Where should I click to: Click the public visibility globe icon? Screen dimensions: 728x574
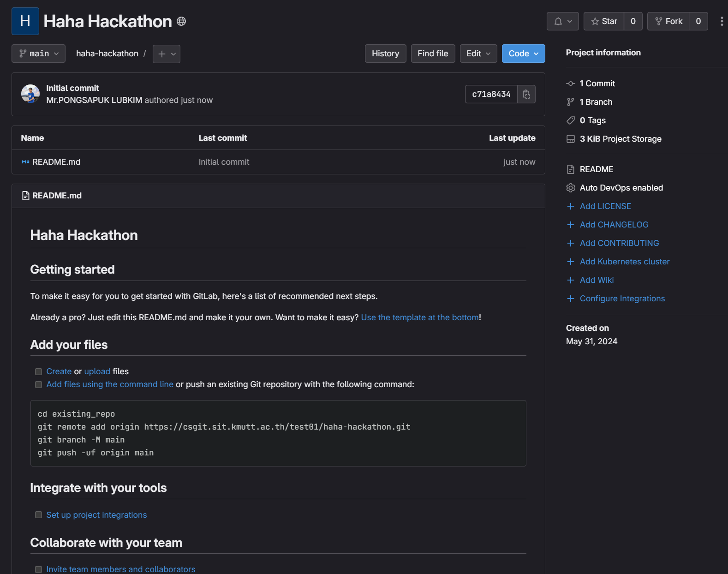(x=181, y=21)
